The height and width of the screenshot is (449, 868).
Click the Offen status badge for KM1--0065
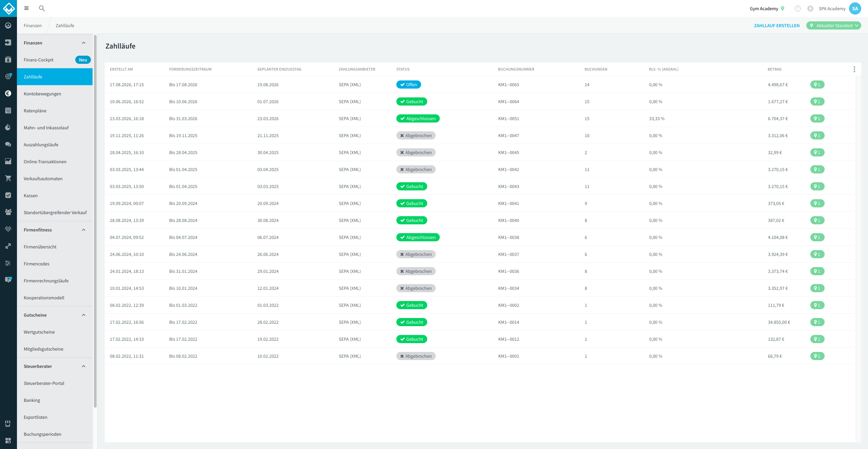(x=409, y=85)
